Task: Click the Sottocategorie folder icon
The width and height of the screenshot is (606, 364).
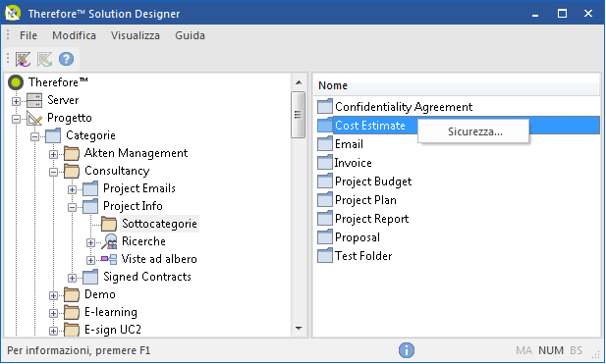Action: coord(109,224)
